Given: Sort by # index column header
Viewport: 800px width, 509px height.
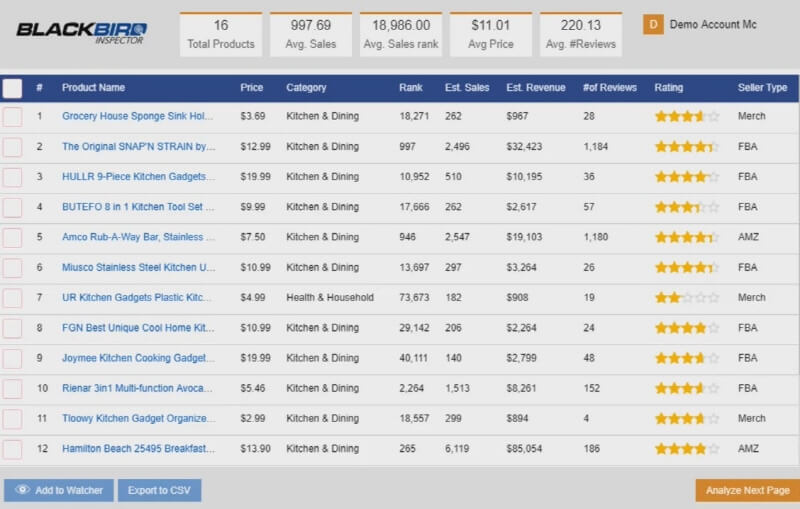Looking at the screenshot, I should click(39, 87).
